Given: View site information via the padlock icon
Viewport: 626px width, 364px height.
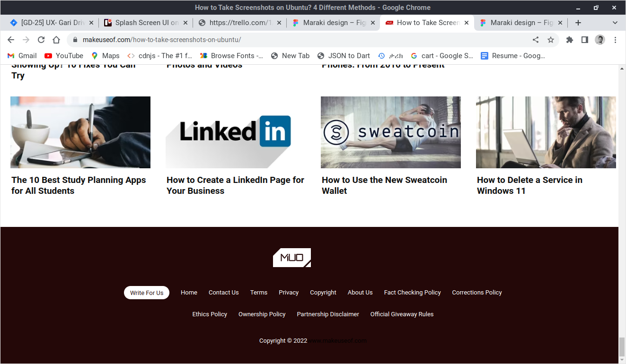Looking at the screenshot, I should 75,40.
